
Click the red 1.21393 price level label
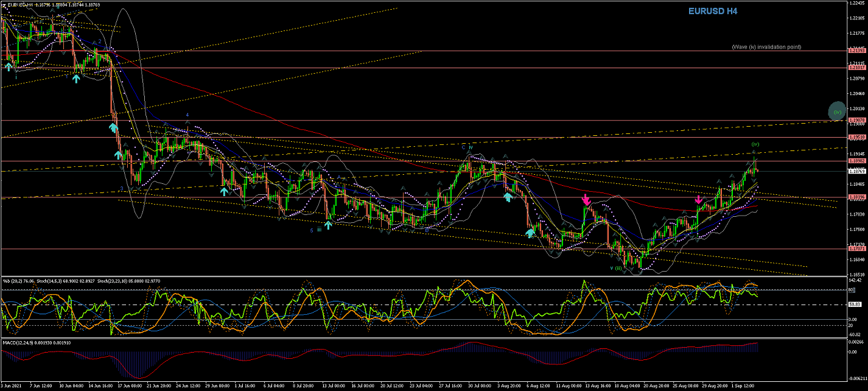857,51
